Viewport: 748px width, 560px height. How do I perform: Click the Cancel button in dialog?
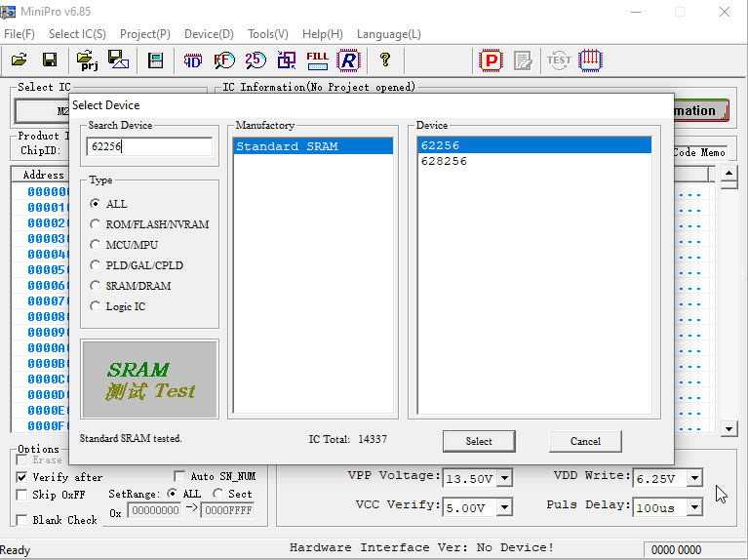tap(585, 441)
